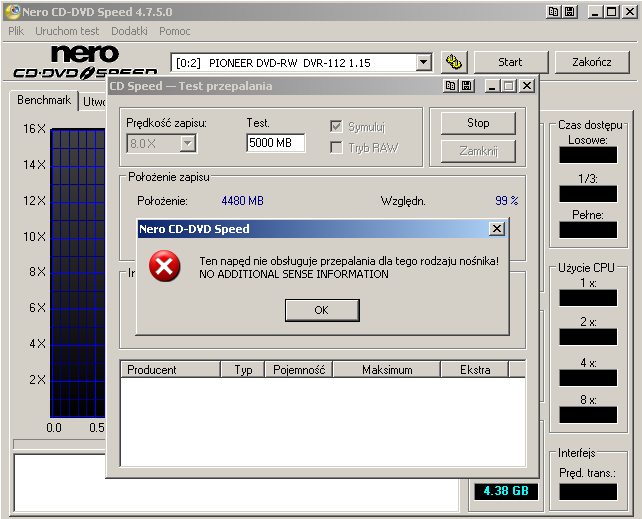Click the save floppy icon in main title bar
This screenshot has height=519, width=642.
(x=570, y=12)
